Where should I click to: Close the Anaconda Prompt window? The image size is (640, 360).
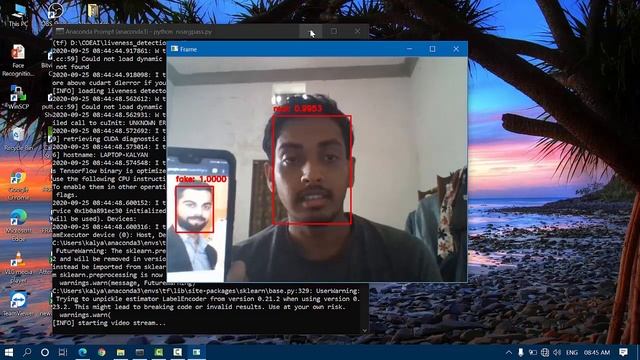click(x=357, y=31)
